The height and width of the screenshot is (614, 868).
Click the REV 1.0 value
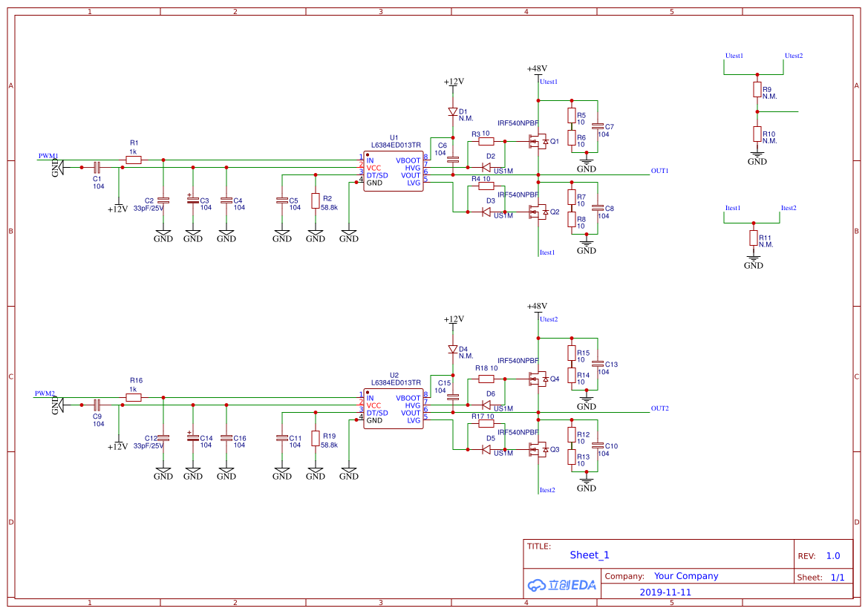[x=833, y=556]
